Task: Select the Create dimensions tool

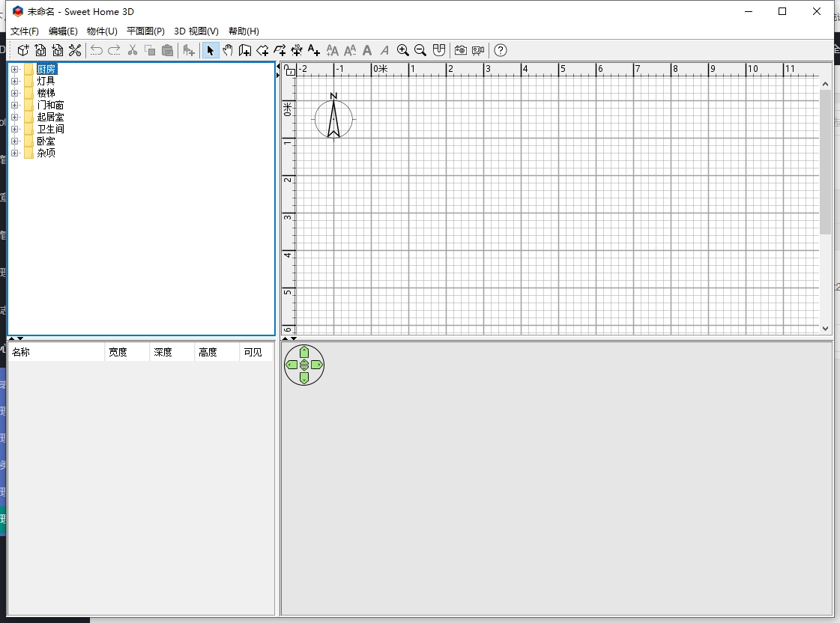Action: pyautogui.click(x=297, y=50)
